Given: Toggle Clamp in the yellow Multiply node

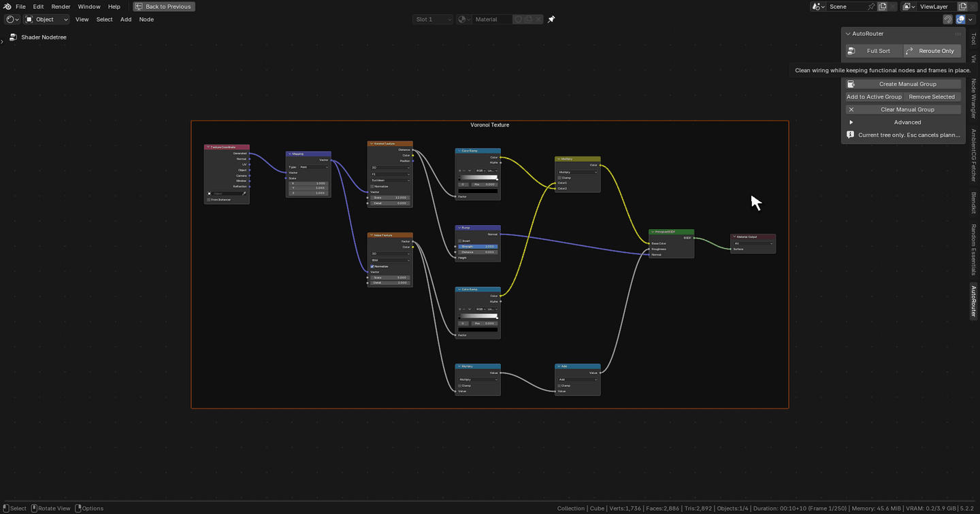Looking at the screenshot, I should coord(559,178).
